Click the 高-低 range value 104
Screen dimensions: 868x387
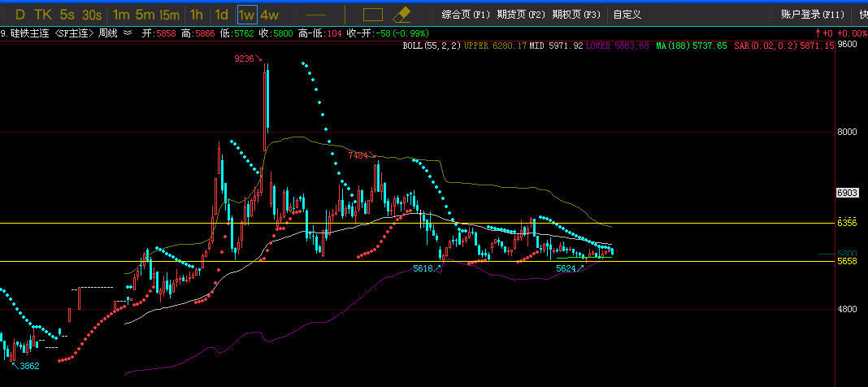(x=334, y=33)
